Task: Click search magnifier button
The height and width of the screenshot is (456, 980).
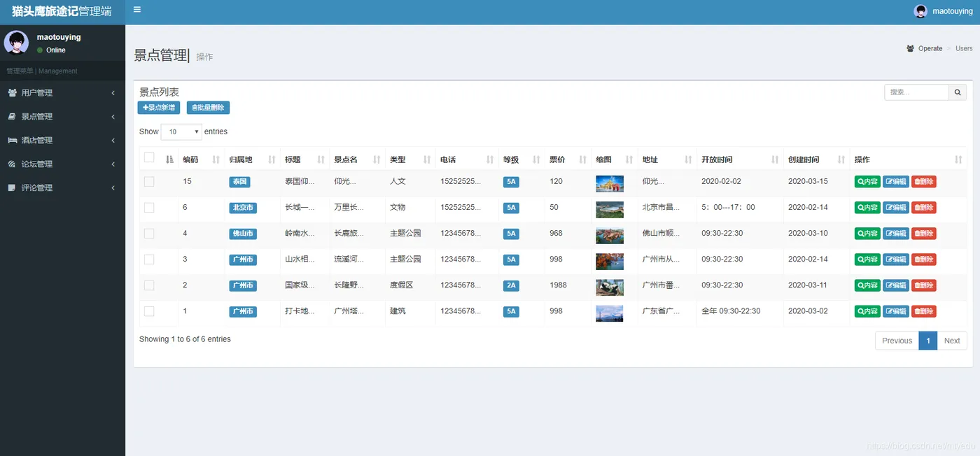Action: click(958, 92)
